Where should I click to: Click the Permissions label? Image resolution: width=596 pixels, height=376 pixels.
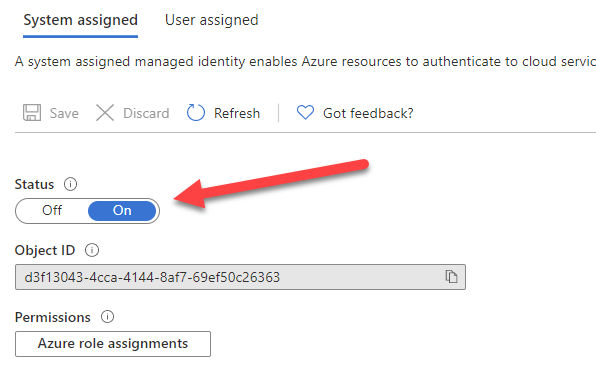point(52,317)
